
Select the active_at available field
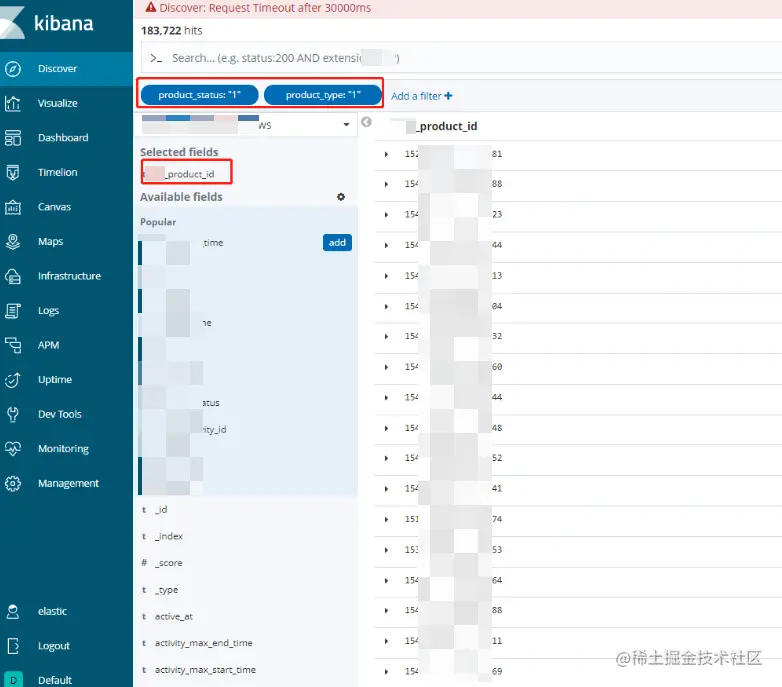click(x=174, y=617)
